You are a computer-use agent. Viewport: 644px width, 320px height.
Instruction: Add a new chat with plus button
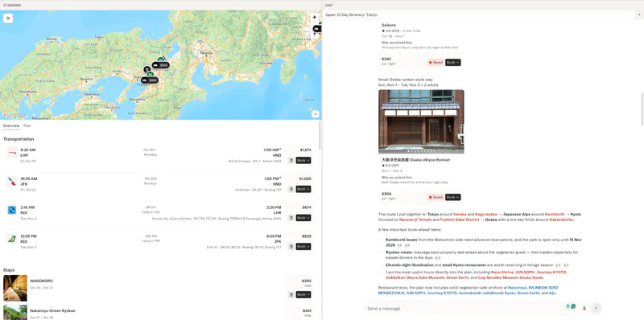click(x=639, y=14)
